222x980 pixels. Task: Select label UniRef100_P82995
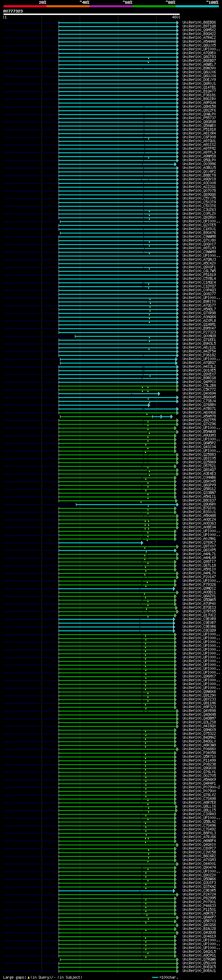[x=199, y=898]
